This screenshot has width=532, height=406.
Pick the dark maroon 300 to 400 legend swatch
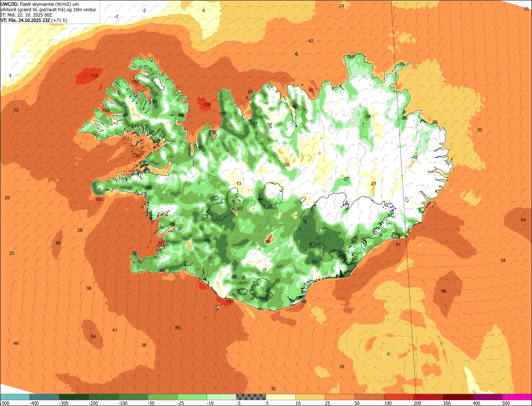(458, 397)
